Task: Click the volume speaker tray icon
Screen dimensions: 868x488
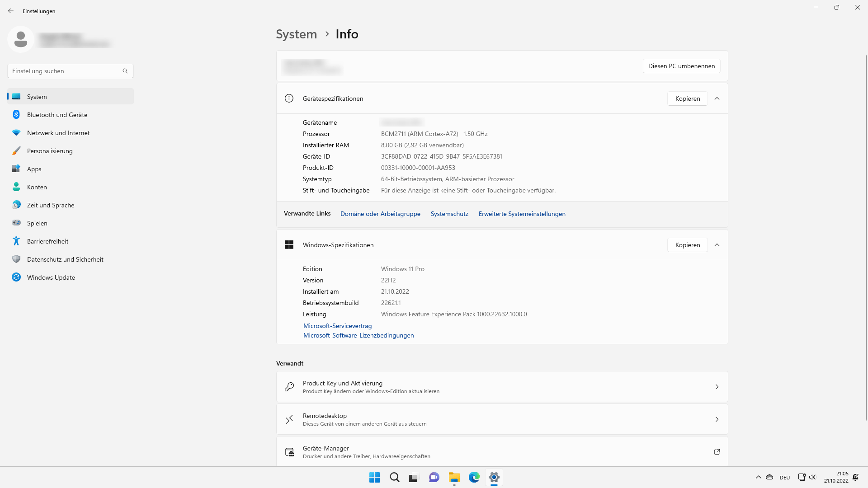Action: coord(812,477)
